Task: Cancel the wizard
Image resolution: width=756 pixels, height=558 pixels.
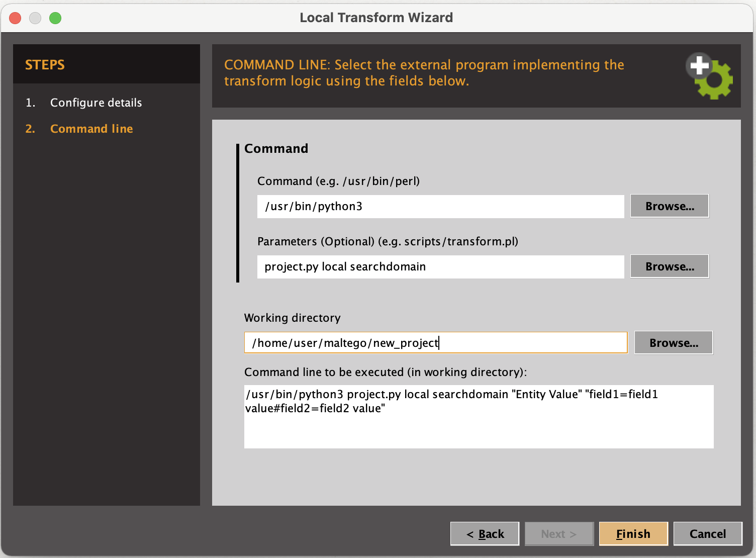Action: (x=708, y=534)
